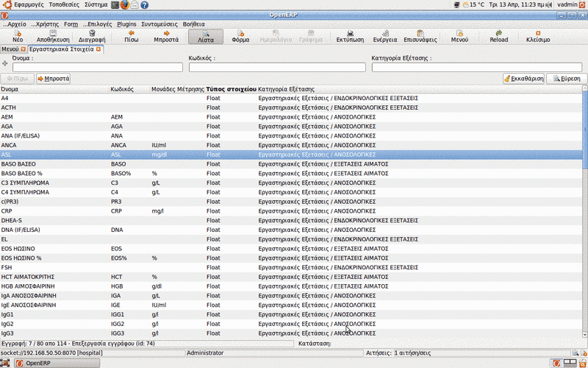Image resolution: width=588 pixels, height=368 pixels.
Task: Click the Εκκαθάριση button
Action: coord(523,79)
